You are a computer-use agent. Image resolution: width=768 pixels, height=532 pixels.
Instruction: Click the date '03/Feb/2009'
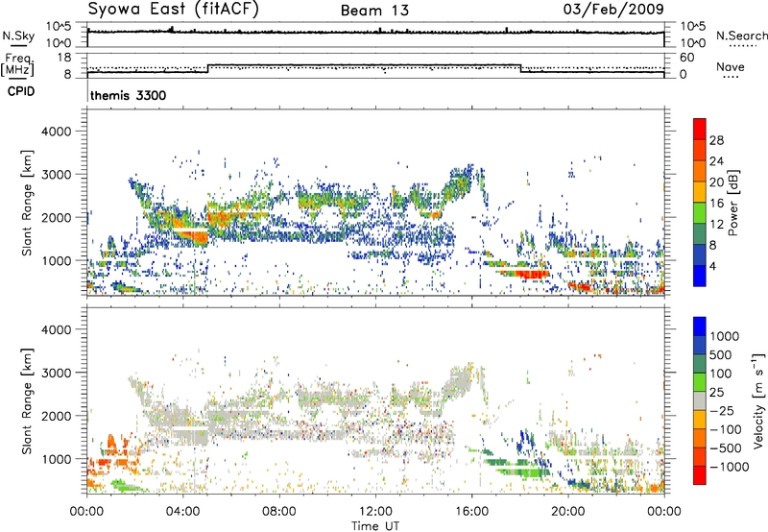coord(613,10)
